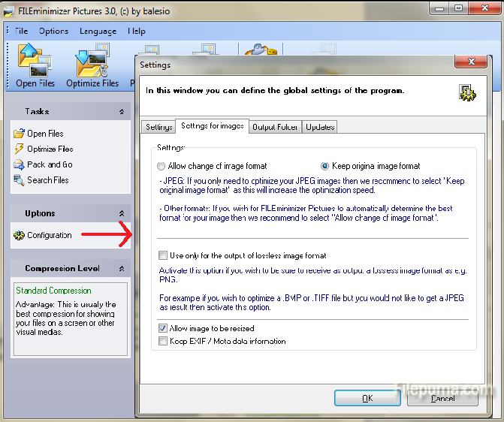Image resolution: width=504 pixels, height=422 pixels.
Task: Open Search Files from Tasks panel
Action: [x=47, y=180]
